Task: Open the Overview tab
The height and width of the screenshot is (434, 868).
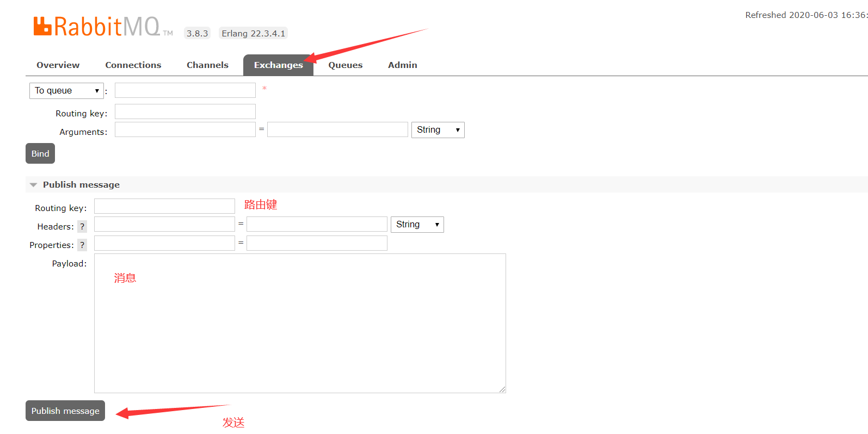Action: click(58, 65)
